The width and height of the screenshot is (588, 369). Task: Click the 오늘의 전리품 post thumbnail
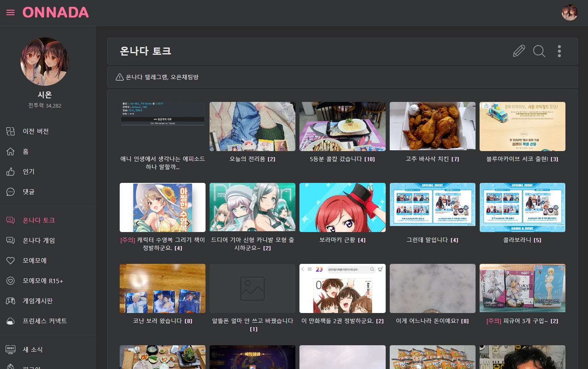[252, 126]
